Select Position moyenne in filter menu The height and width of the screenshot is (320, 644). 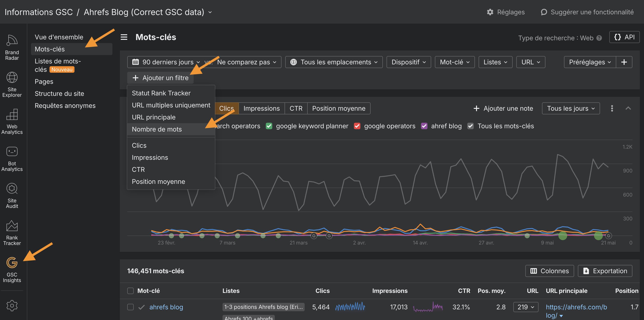(x=171, y=181)
